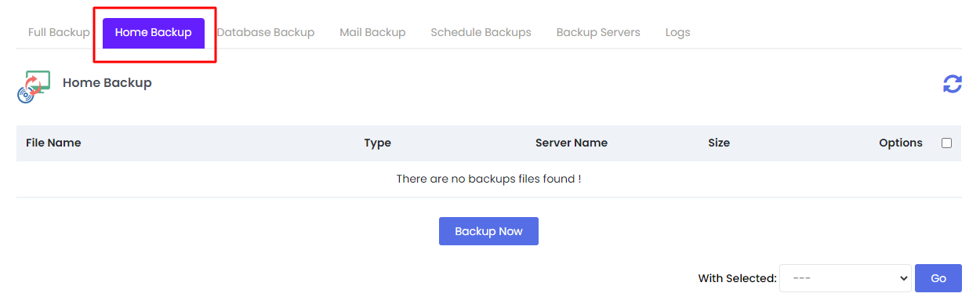Click the refresh arrows icon
The image size is (980, 297).
click(x=952, y=84)
